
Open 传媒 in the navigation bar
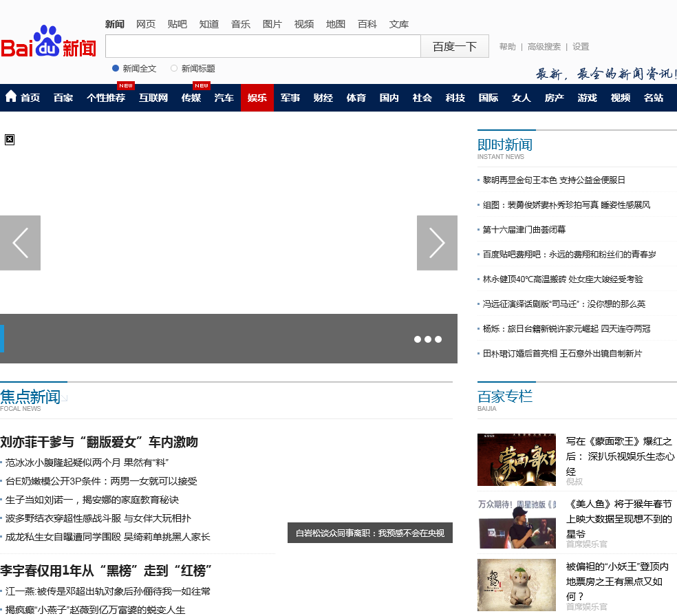tap(191, 98)
